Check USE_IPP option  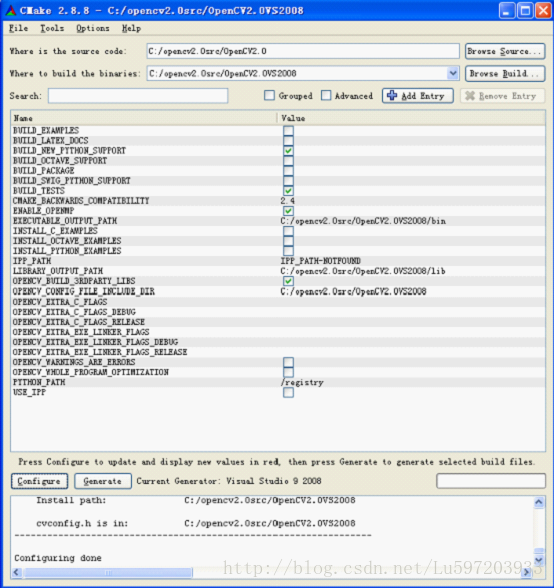[x=288, y=393]
